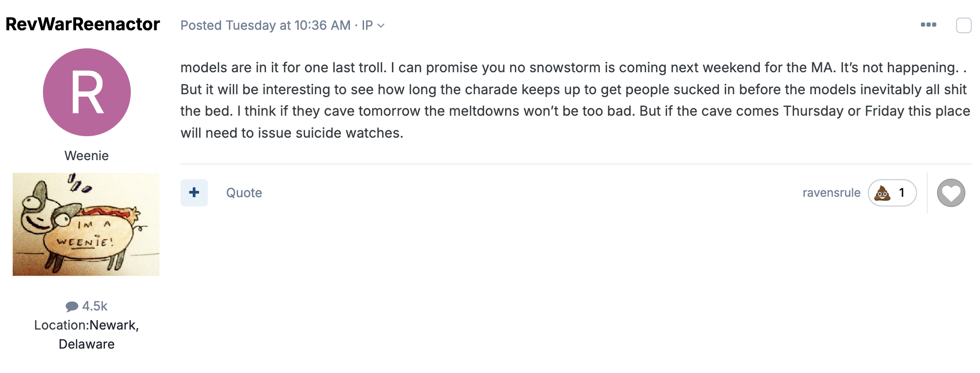Click the IP label in post header
This screenshot has width=980, height=373.
click(x=367, y=25)
